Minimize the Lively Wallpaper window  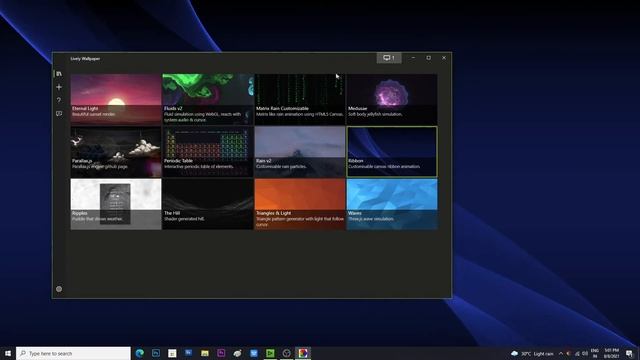click(413, 58)
